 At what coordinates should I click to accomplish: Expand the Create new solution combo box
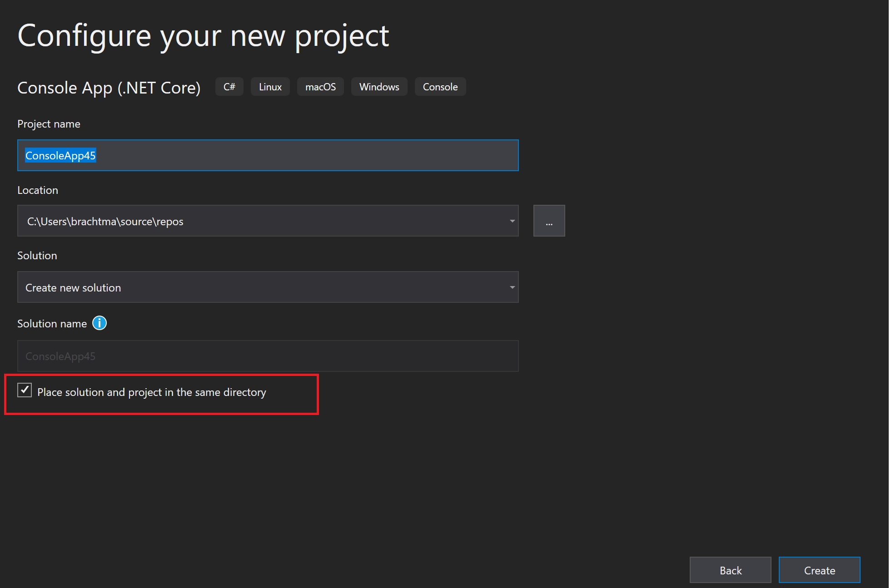(512, 287)
